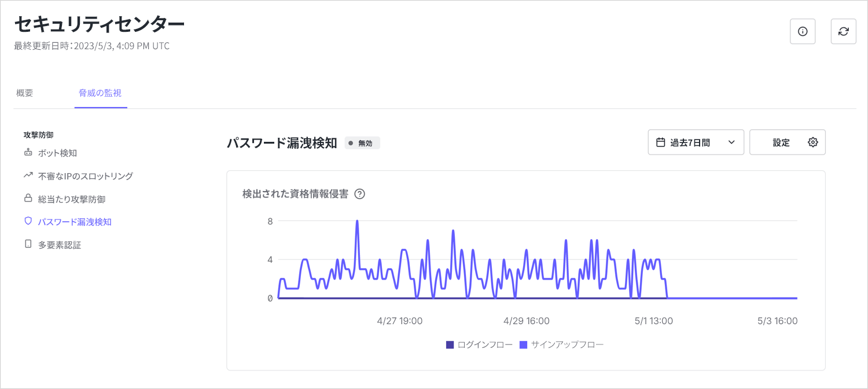Click the 検出された資格情報侵害 chart title
Viewport: 868px width, 389px height.
295,194
